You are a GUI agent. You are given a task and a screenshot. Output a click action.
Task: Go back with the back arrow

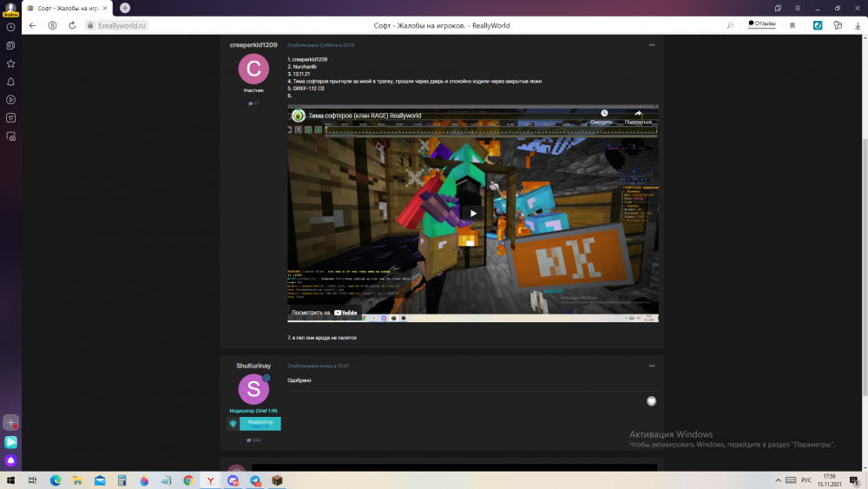click(33, 25)
